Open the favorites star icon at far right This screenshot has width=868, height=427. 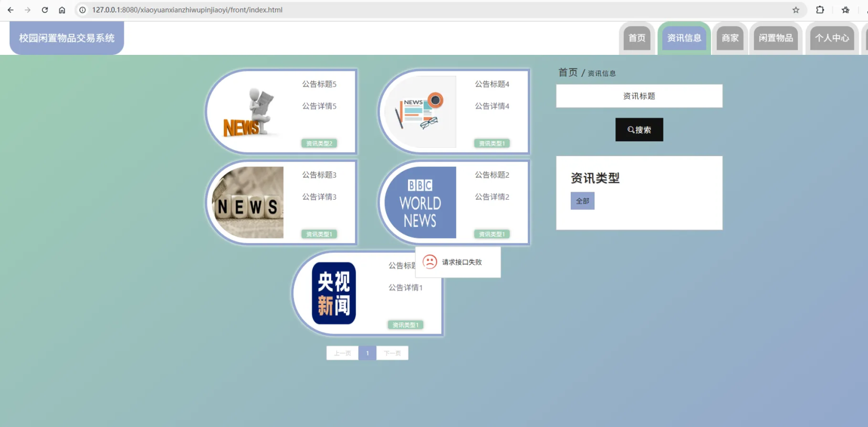pos(845,10)
